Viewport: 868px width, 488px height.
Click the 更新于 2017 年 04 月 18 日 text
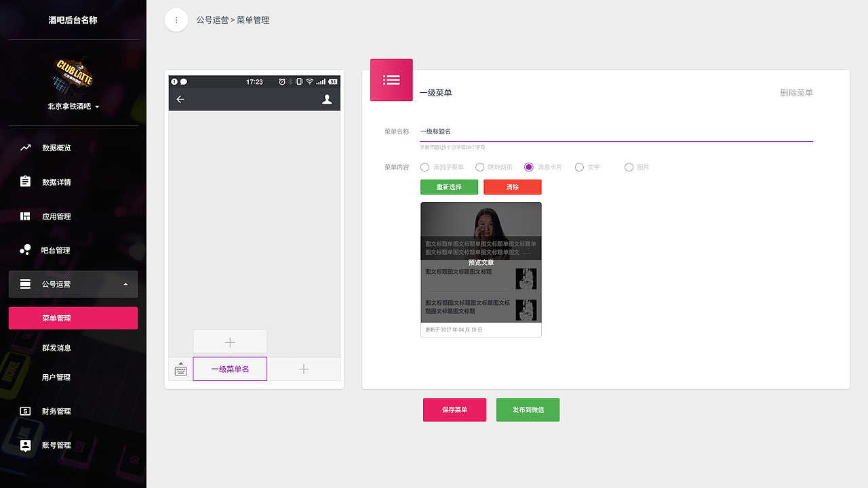pos(454,329)
